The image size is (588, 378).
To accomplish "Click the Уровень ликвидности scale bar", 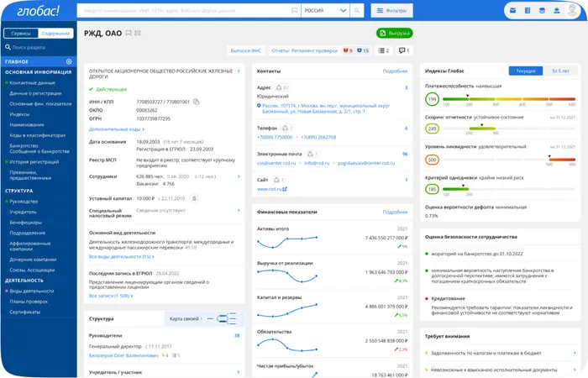I will 509,160.
